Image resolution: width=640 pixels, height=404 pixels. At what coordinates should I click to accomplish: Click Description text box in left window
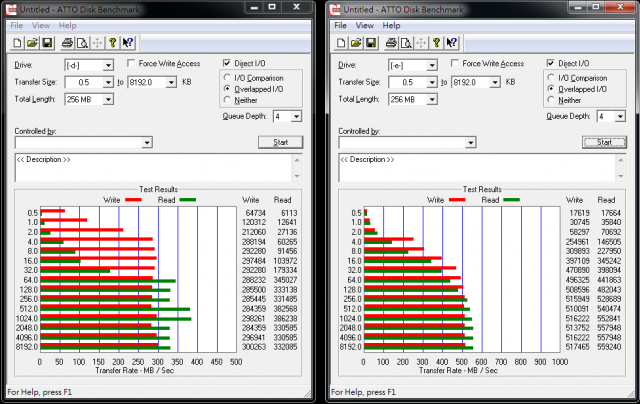point(153,168)
